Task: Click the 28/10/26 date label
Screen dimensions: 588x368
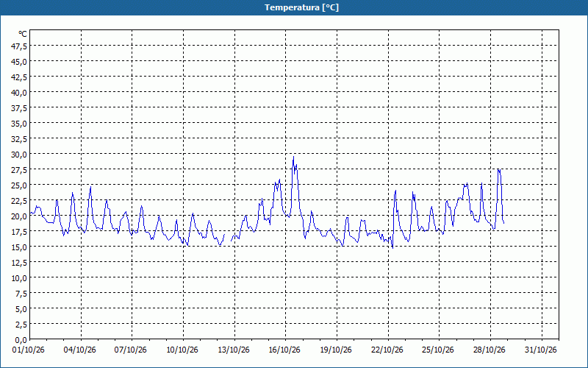Action: pos(490,350)
